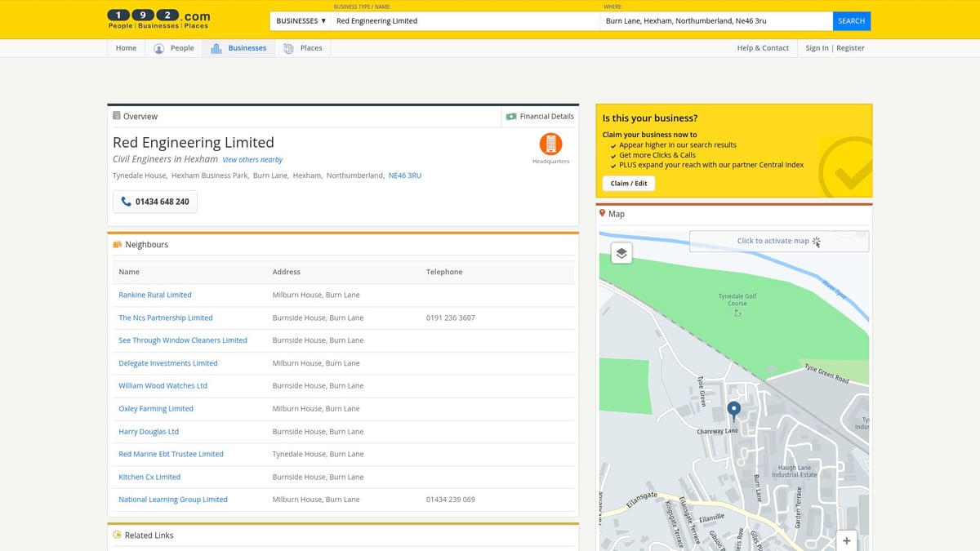Click the Claim / Edit button
The width and height of the screenshot is (980, 551).
[x=629, y=184]
